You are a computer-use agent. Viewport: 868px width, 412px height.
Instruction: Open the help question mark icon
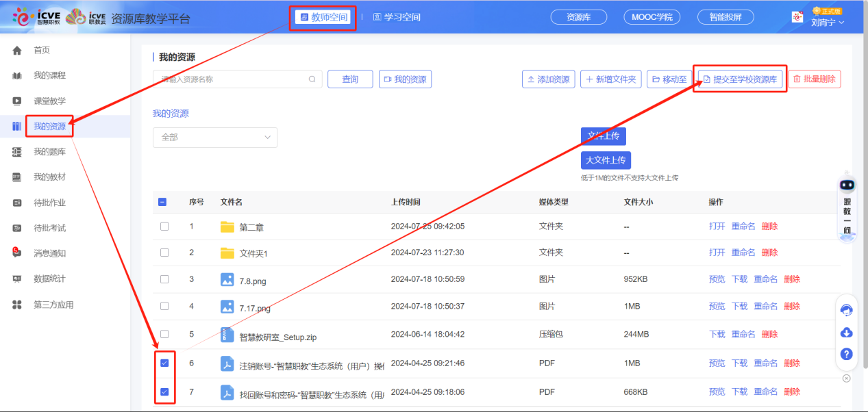click(x=847, y=354)
